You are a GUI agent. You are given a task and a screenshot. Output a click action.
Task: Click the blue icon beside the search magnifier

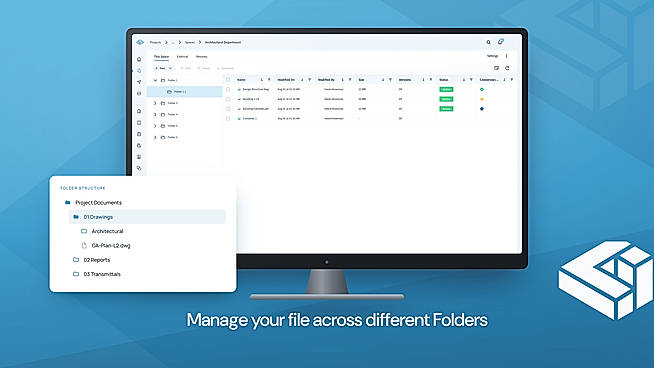(x=501, y=42)
